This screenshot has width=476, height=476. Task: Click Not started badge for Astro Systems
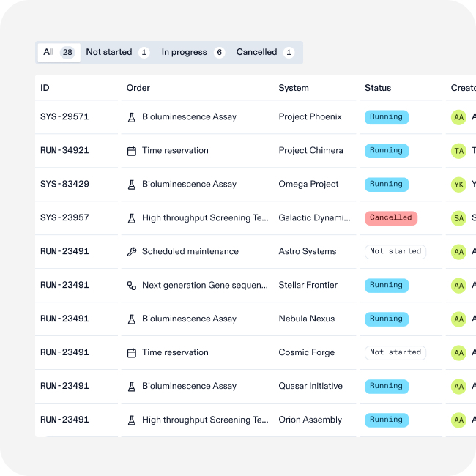(x=395, y=252)
